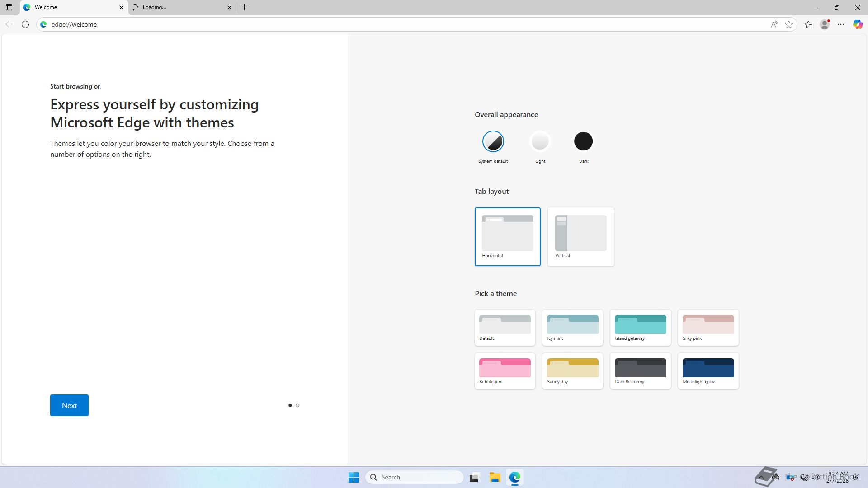868x488 pixels.
Task: Open a new tab with plus icon
Action: coord(244,7)
